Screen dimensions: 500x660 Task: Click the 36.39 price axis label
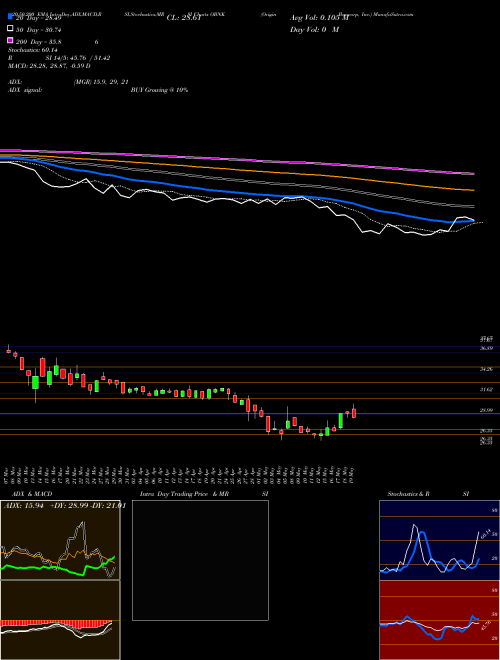(x=487, y=348)
